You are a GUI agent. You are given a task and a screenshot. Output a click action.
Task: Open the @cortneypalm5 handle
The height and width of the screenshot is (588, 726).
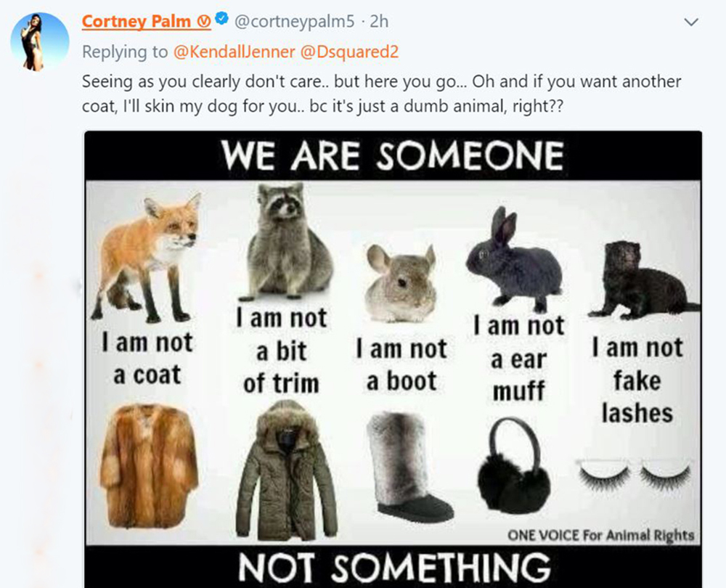pyautogui.click(x=295, y=21)
